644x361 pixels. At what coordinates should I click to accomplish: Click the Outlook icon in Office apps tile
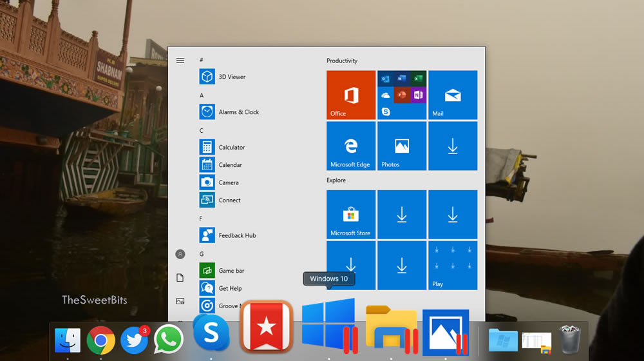[x=385, y=79]
